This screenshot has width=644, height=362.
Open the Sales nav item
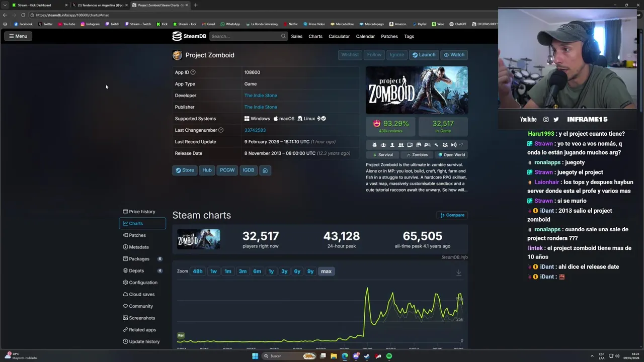(x=297, y=36)
